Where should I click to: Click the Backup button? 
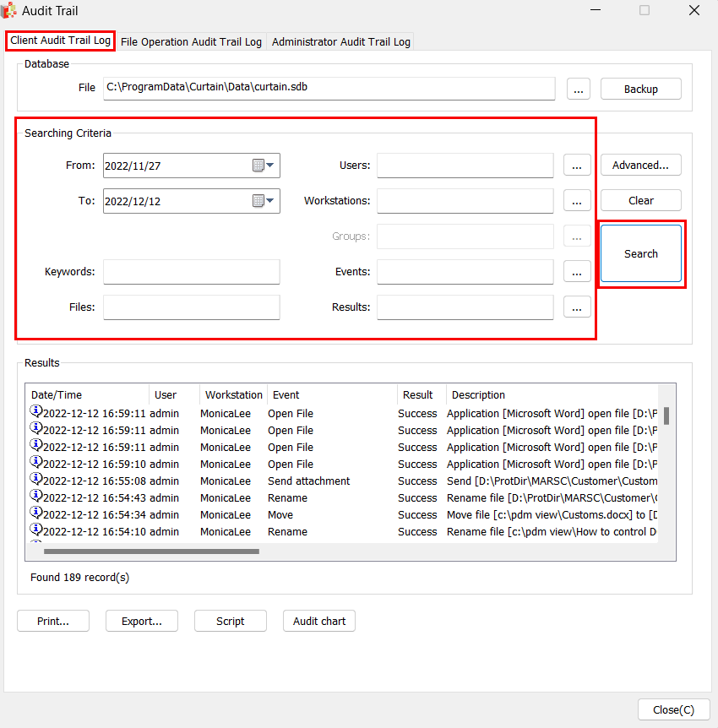pos(640,89)
